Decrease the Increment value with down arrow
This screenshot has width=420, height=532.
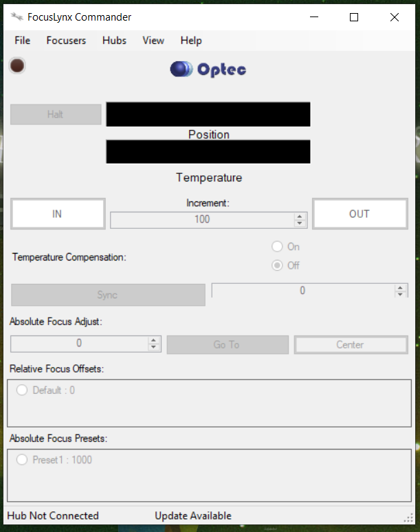tap(299, 223)
